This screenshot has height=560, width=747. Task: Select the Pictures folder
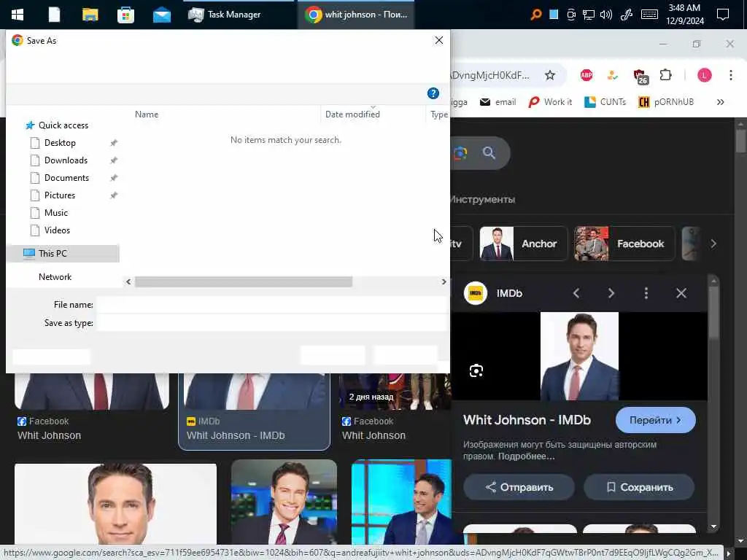[60, 195]
